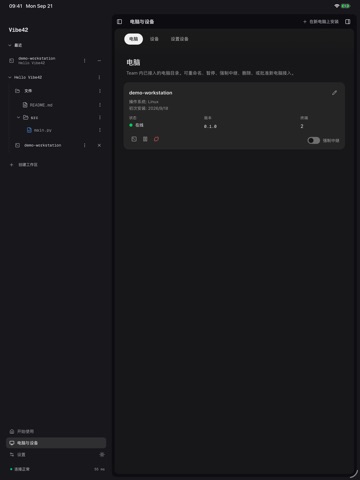Viewport: 360px width, 480px height.
Task: Open the computers and devices page
Action: pyautogui.click(x=56, y=443)
